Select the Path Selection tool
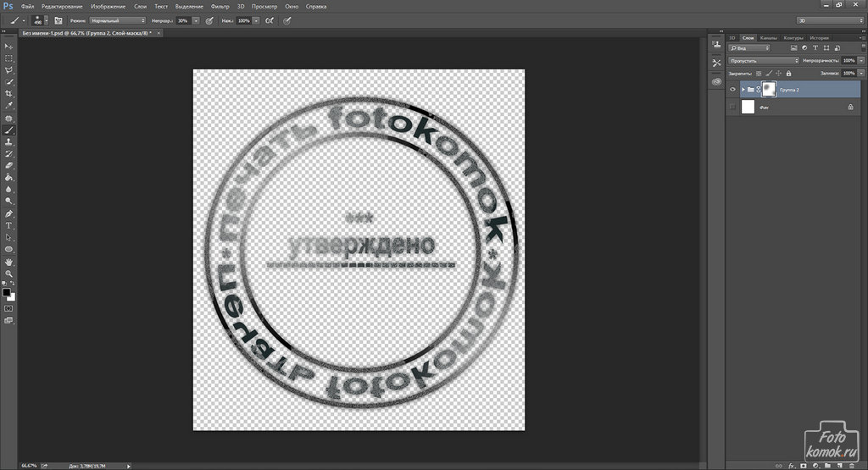 tap(8, 237)
